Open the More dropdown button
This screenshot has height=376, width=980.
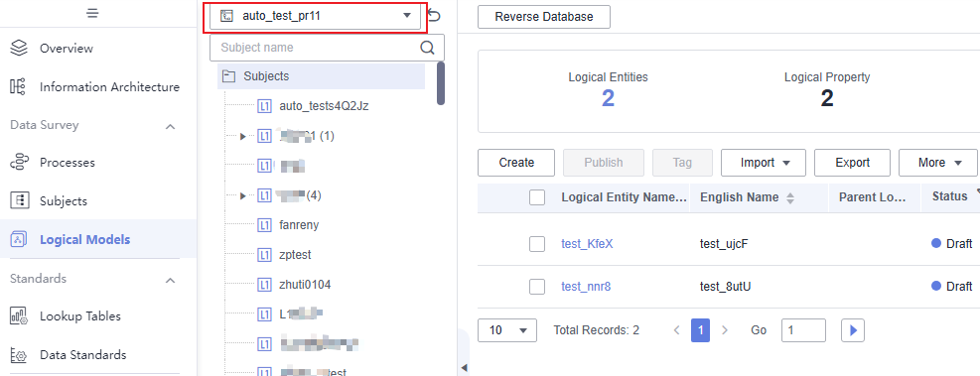938,163
